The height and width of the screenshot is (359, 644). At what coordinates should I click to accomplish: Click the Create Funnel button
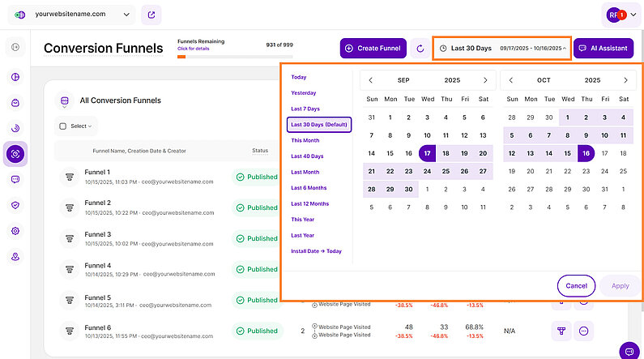(373, 49)
